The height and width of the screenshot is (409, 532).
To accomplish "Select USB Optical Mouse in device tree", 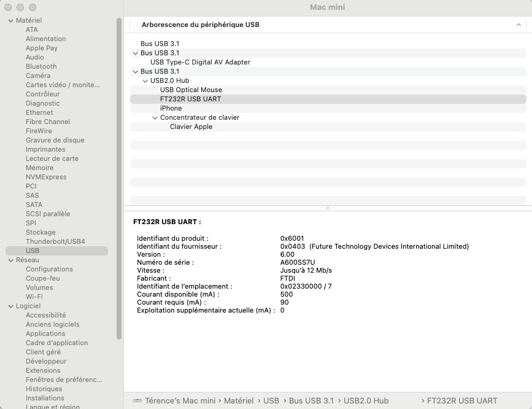I will [x=191, y=90].
